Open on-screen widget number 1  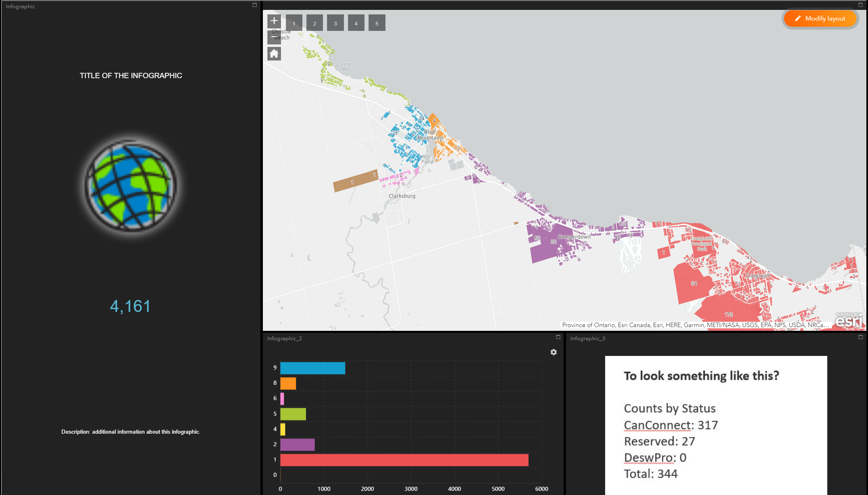[294, 23]
